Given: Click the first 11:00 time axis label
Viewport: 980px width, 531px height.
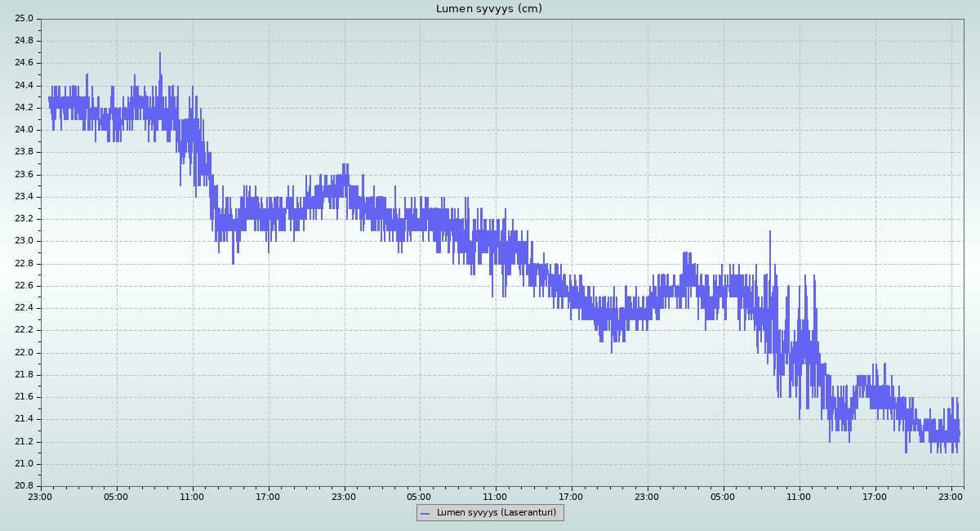Looking at the screenshot, I should point(193,496).
